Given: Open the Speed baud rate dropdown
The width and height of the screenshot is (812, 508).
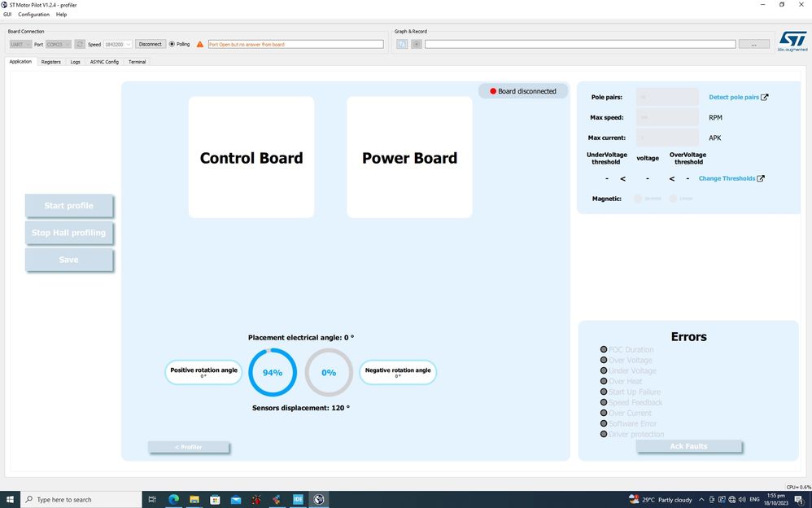Looking at the screenshot, I should (118, 45).
